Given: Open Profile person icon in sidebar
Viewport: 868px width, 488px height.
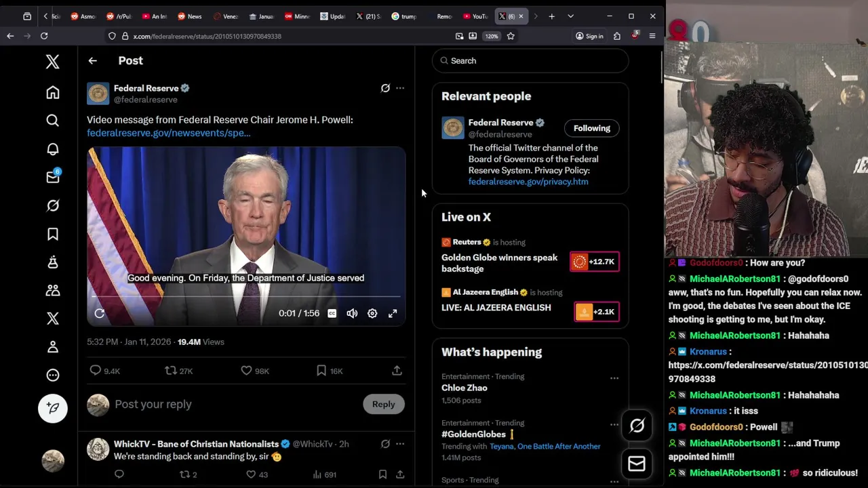Looking at the screenshot, I should click(x=53, y=347).
